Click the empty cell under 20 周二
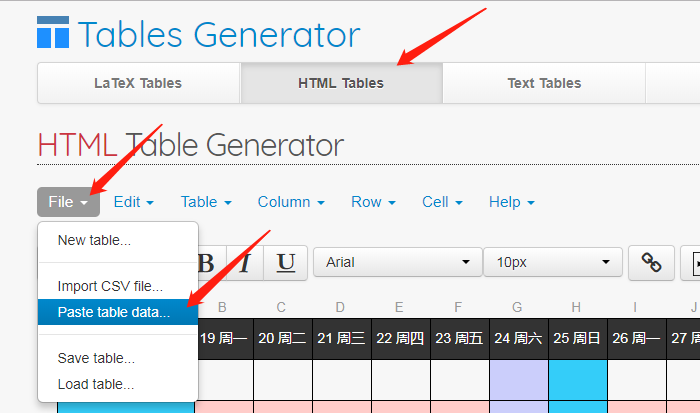Screen dimensions: 700x413 (283, 380)
